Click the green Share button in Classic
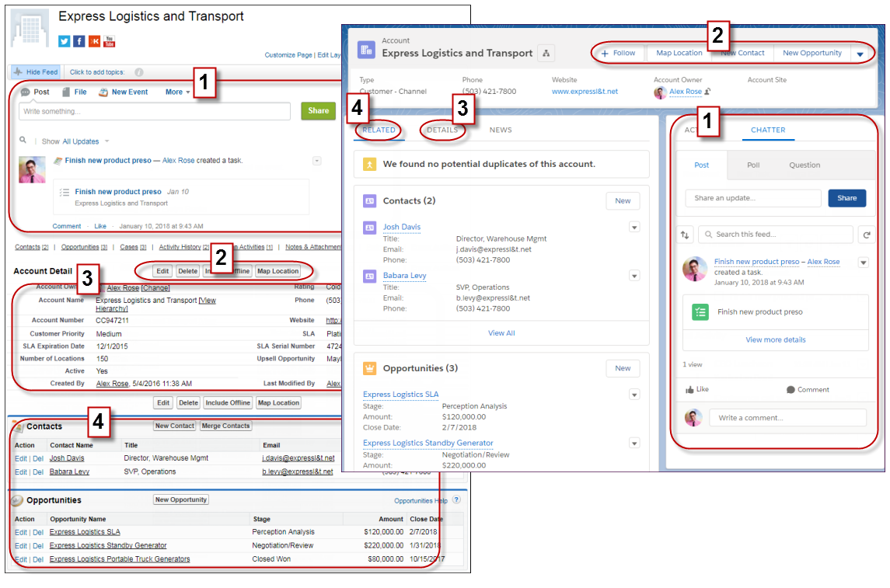 (319, 111)
